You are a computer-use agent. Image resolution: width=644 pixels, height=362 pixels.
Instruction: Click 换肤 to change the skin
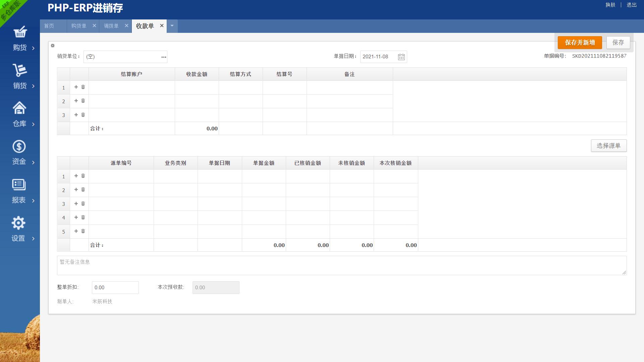610,5
